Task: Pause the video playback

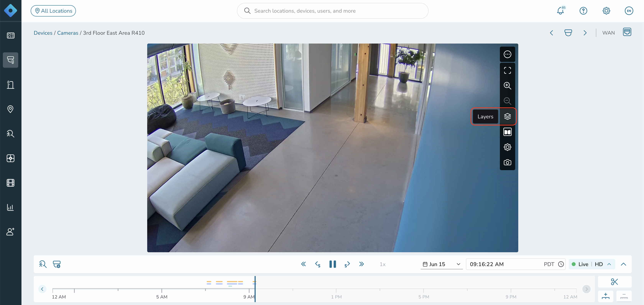Action: [x=333, y=264]
